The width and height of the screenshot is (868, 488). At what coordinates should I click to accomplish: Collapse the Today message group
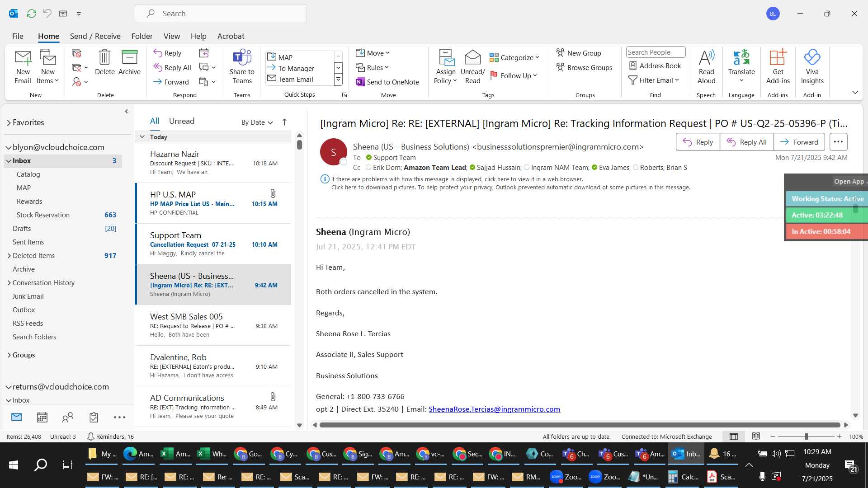coord(142,136)
